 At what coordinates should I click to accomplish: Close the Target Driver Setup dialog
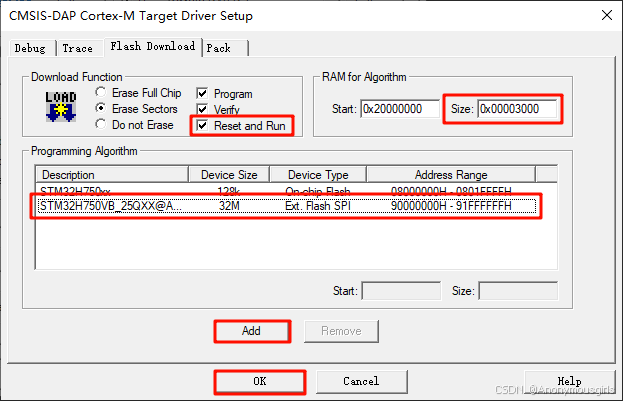coord(607,15)
